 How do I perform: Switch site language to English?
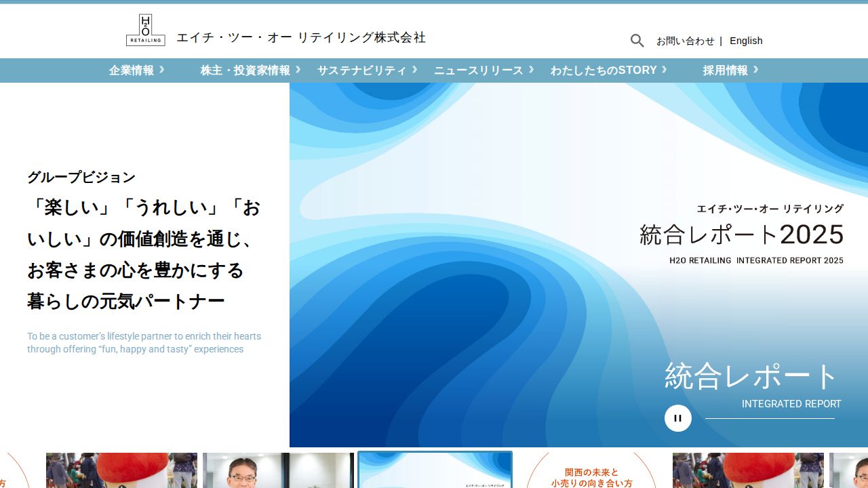[746, 41]
